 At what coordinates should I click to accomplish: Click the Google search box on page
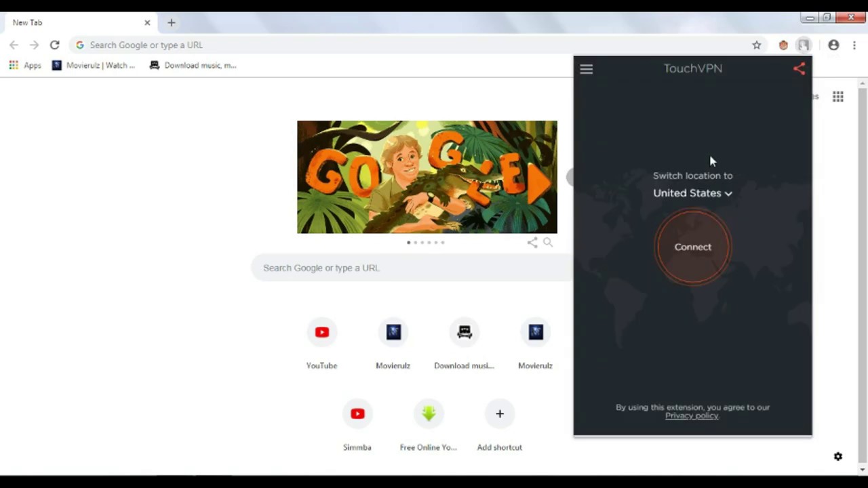pos(412,268)
